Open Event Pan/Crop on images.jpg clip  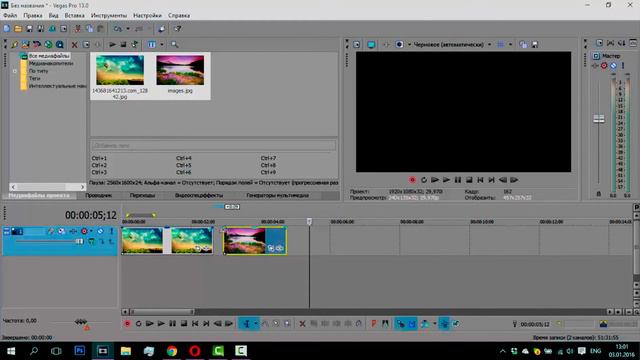(x=271, y=248)
